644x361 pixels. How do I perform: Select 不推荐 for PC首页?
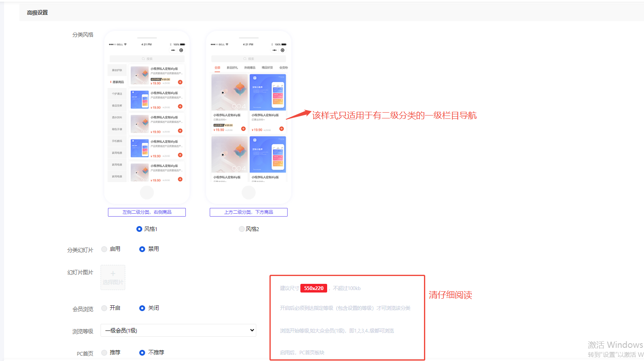pyautogui.click(x=142, y=353)
